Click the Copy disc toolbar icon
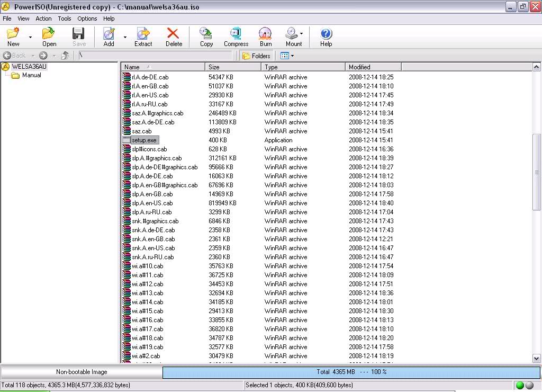This screenshot has height=392, width=542. [206, 33]
